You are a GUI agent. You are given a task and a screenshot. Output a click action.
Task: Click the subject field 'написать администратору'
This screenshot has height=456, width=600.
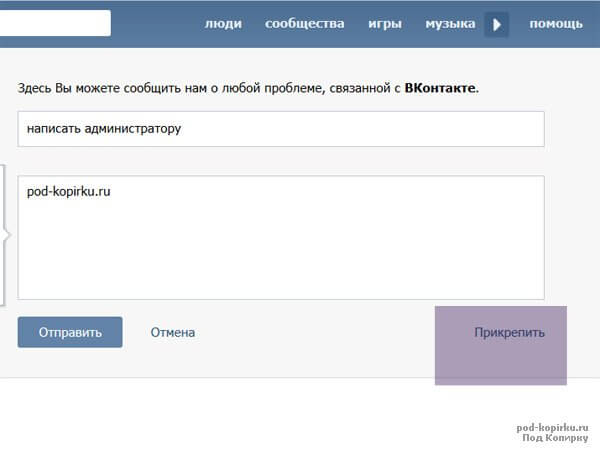pos(281,129)
